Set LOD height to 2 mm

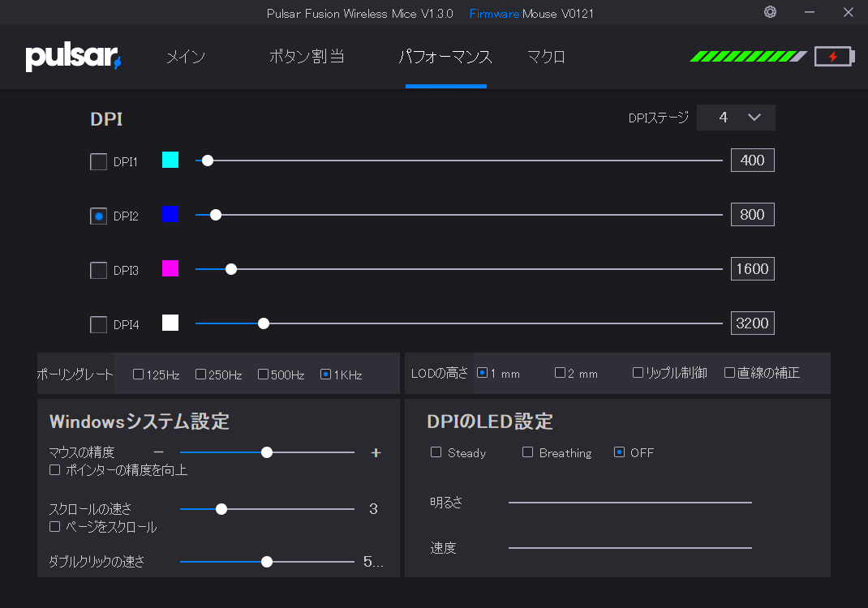[560, 373]
